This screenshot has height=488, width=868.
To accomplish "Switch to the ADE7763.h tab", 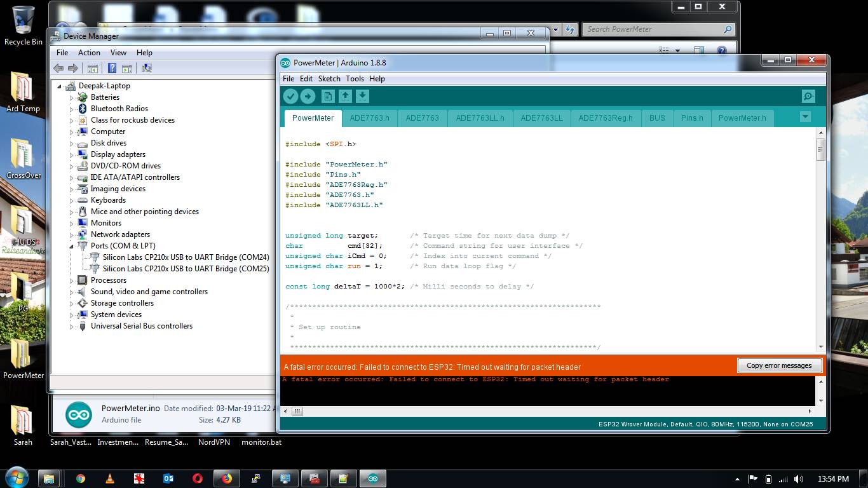I will click(369, 118).
